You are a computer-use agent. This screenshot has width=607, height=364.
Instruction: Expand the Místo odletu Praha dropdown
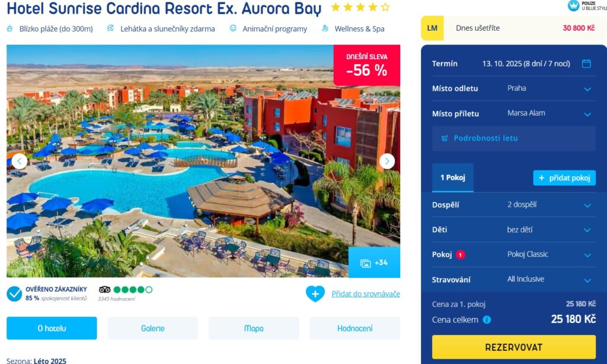click(514, 88)
